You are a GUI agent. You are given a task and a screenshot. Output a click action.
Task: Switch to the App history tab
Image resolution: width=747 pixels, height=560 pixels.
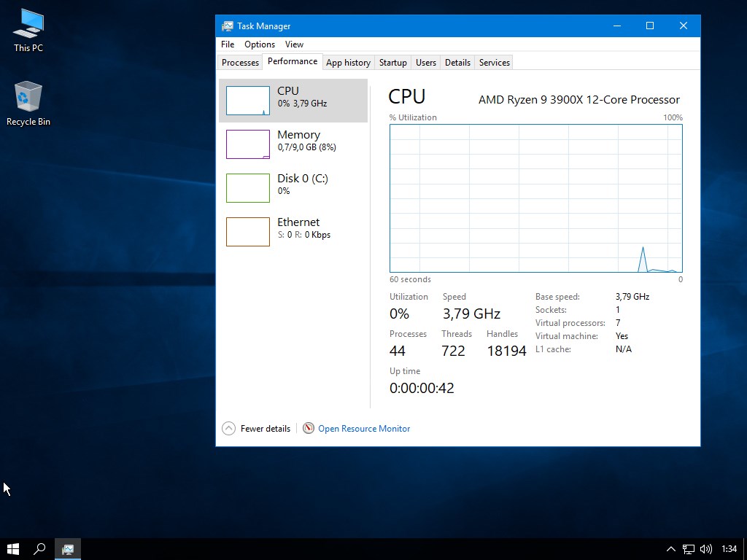click(x=348, y=63)
